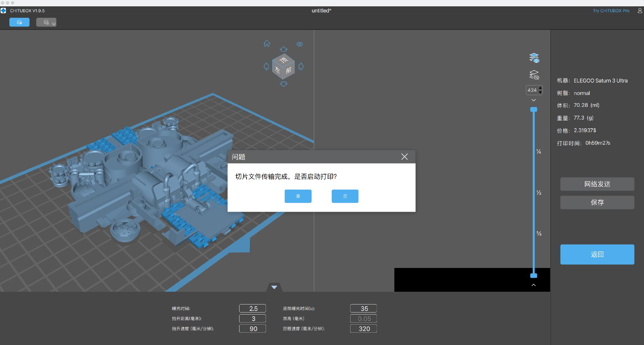Screen dimensions: 644x345
Task: Click the save sliced file toolbar icon
Action: tap(45, 22)
